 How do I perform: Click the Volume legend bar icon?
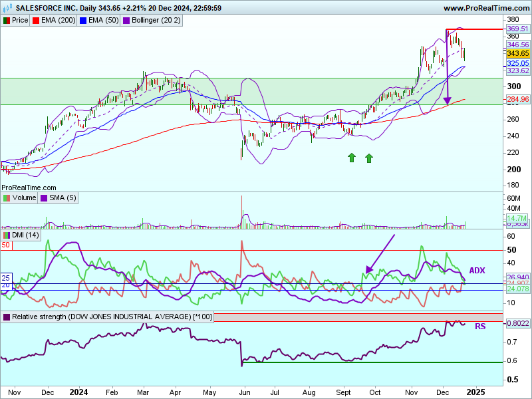[7, 198]
